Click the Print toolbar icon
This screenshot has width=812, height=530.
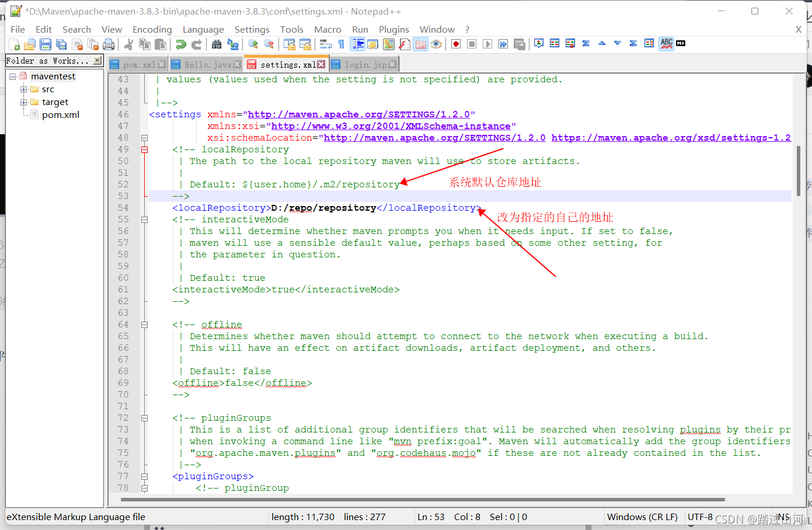click(x=109, y=44)
